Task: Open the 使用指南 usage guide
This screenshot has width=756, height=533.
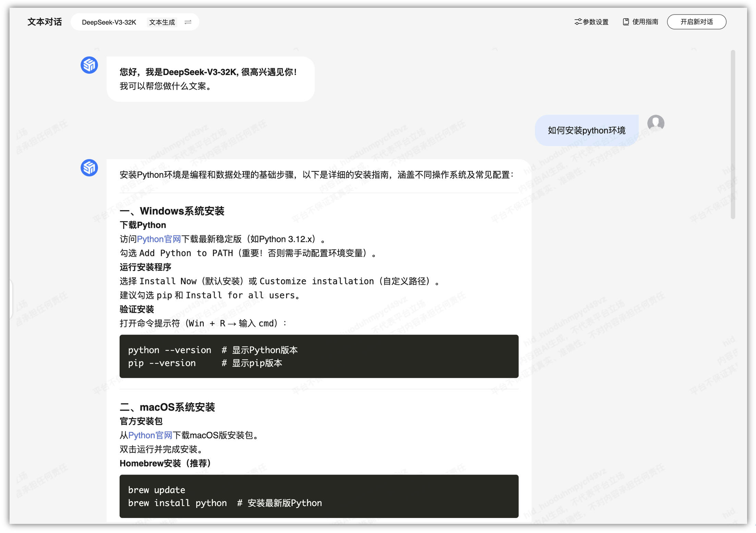Action: tap(640, 22)
